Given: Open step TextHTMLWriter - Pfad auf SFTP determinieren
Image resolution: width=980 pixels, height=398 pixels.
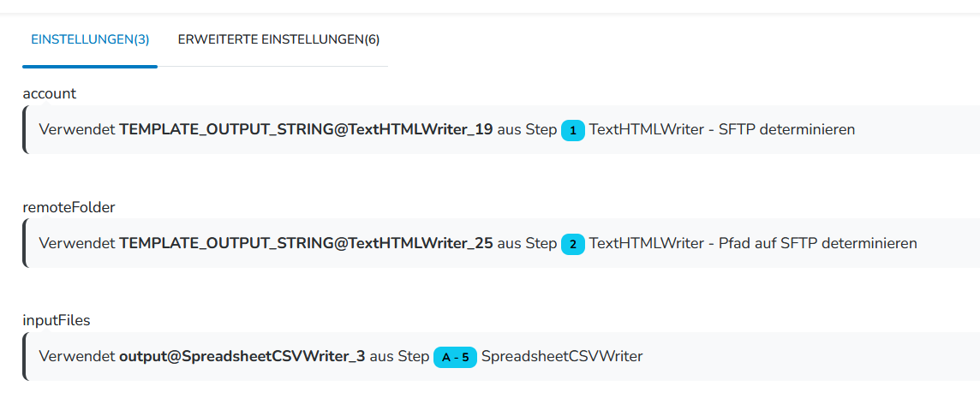Looking at the screenshot, I should [753, 243].
